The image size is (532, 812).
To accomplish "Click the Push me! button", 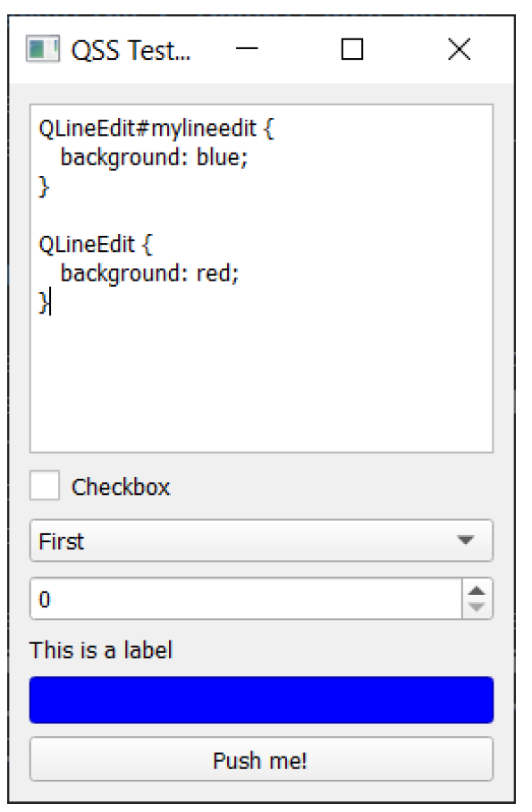I will click(x=261, y=759).
